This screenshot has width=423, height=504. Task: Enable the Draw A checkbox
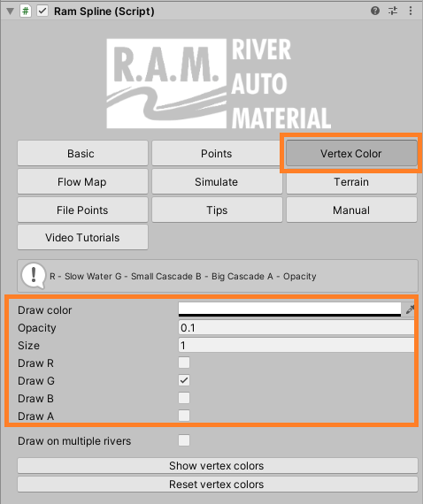pyautogui.click(x=184, y=416)
